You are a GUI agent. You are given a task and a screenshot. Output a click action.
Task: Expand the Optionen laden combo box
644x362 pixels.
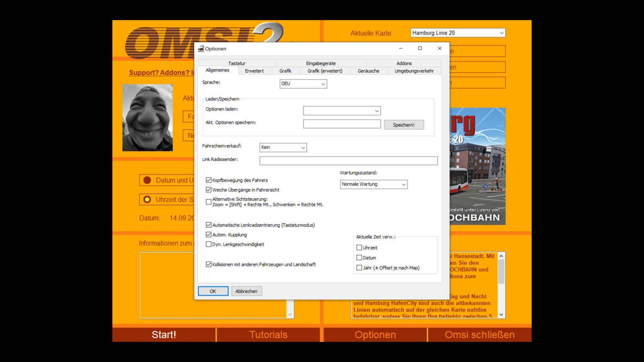click(x=342, y=111)
